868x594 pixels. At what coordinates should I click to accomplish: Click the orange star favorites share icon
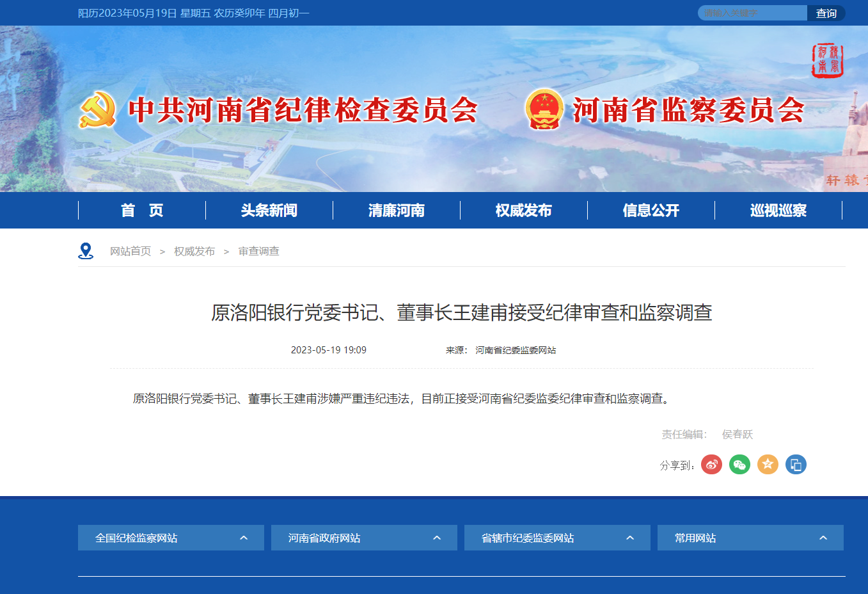768,465
